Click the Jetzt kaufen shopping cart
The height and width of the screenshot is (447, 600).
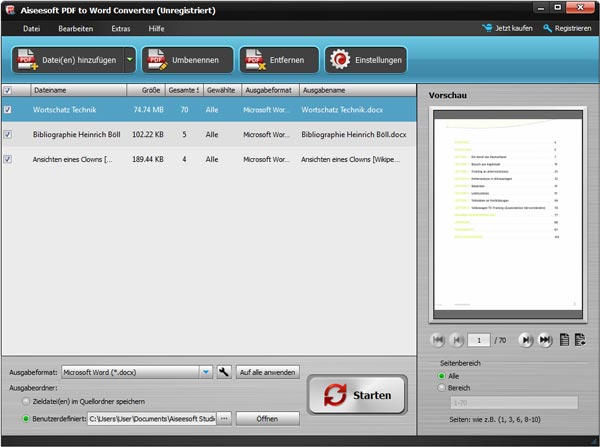click(487, 28)
